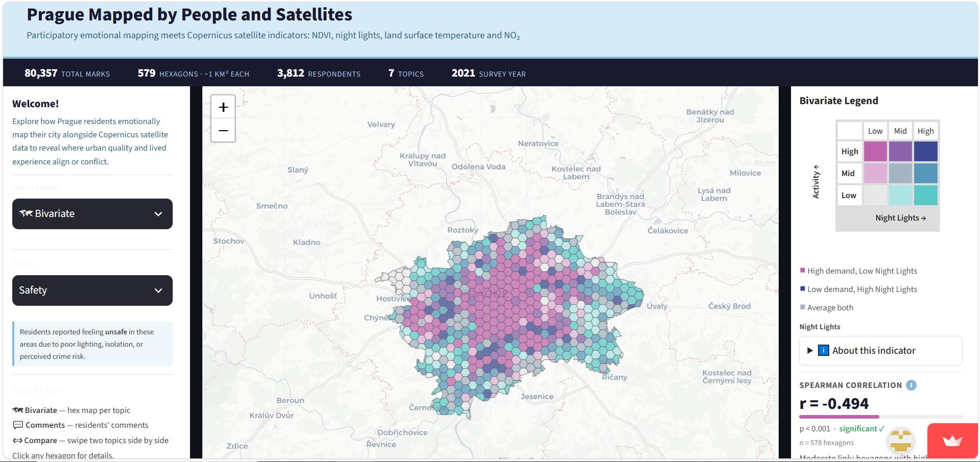Select High activity, Low night lights swatch
Image resolution: width=980 pixels, height=462 pixels.
pyautogui.click(x=875, y=152)
